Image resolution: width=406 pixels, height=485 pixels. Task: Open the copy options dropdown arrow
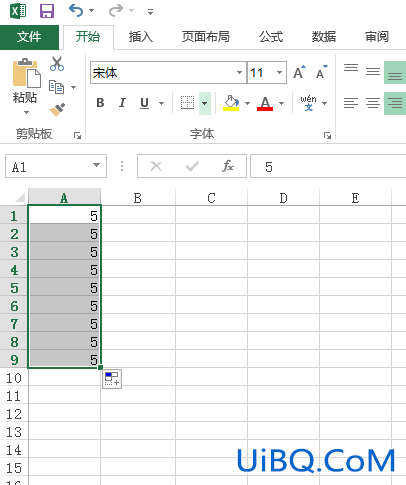(73, 87)
